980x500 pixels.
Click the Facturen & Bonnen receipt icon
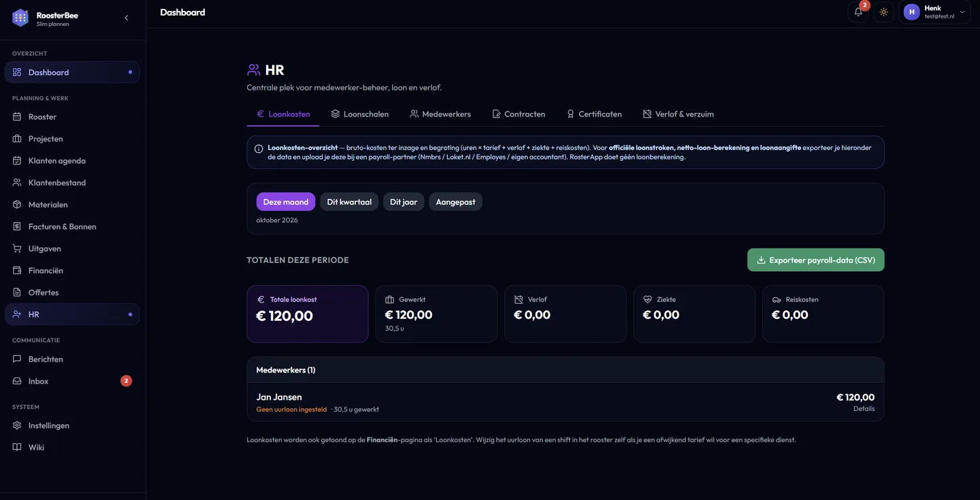17,226
